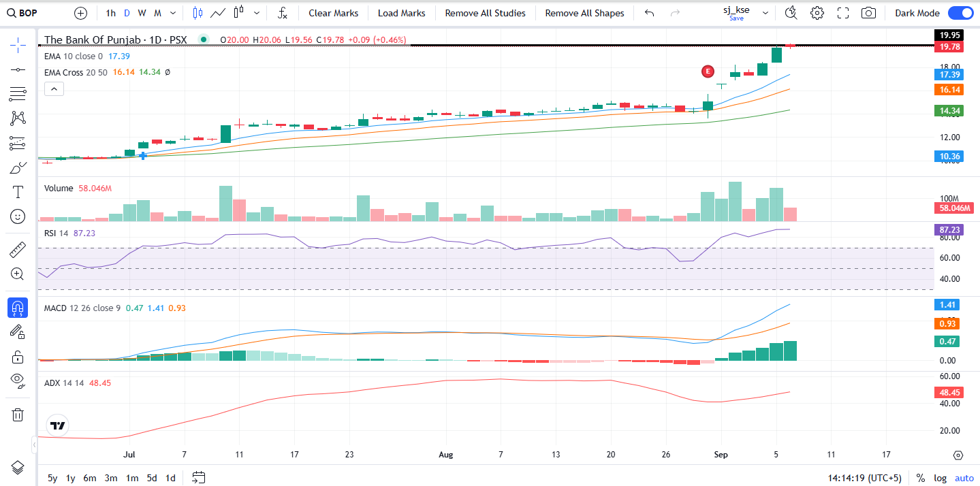
Task: Click Remove All Shapes
Action: pyautogui.click(x=585, y=13)
